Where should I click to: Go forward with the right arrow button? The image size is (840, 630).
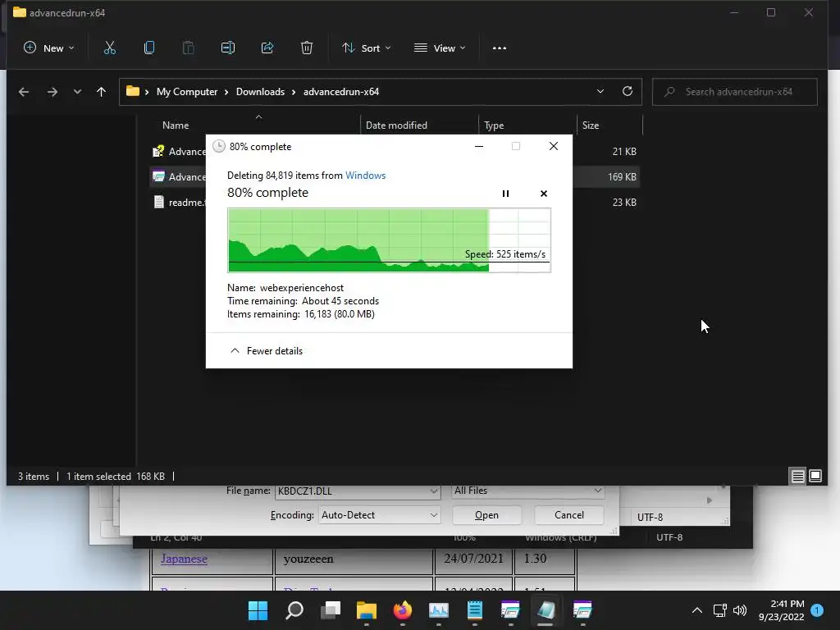pyautogui.click(x=52, y=92)
